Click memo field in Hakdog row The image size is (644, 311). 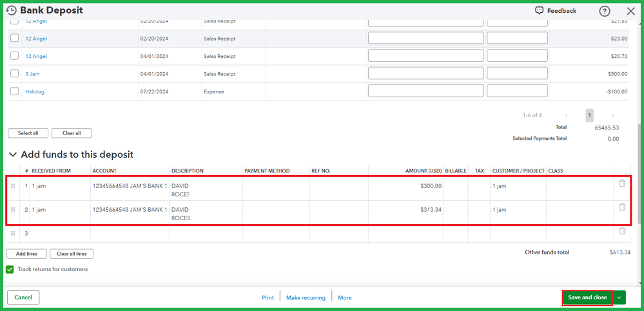[426, 91]
